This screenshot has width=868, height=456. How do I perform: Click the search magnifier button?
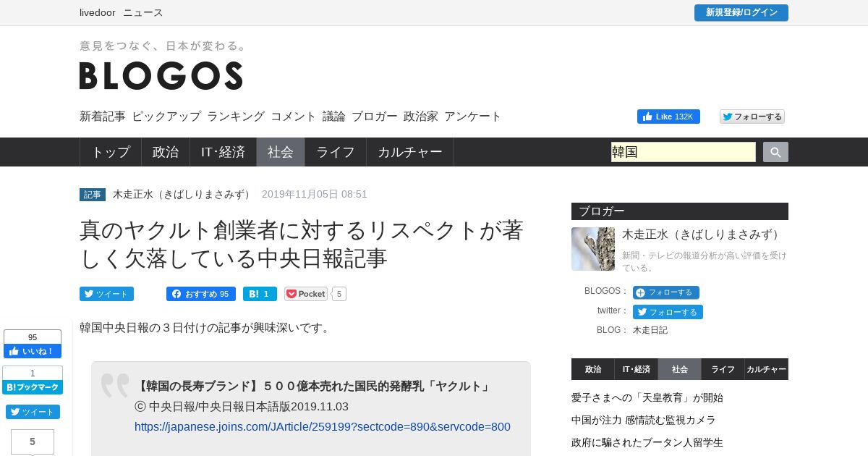click(775, 152)
